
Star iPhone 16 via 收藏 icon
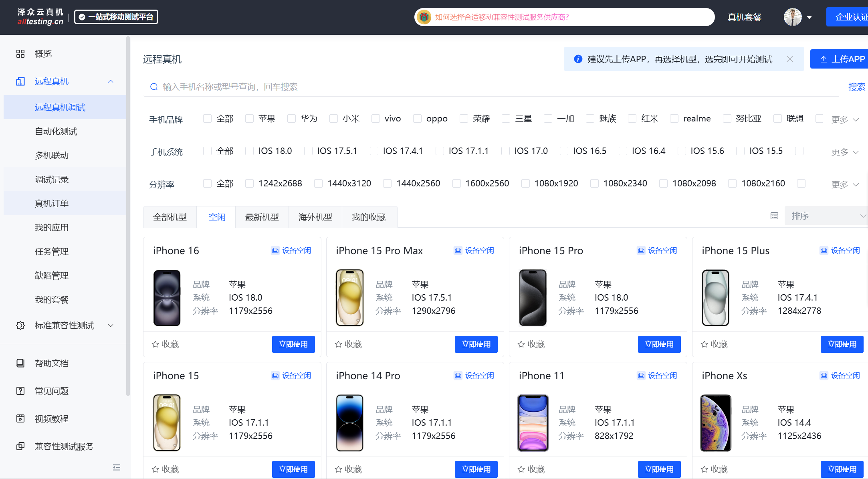[x=155, y=344]
